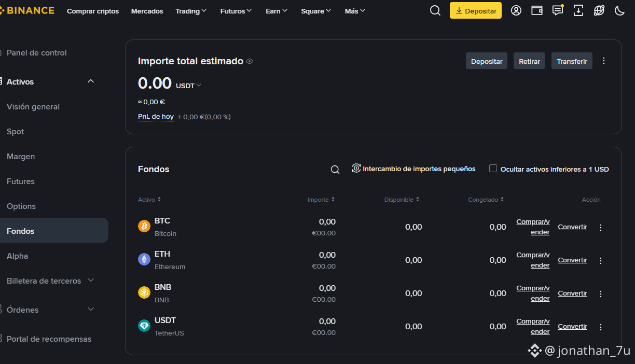Image resolution: width=635 pixels, height=364 pixels.
Task: Check Ocultar activos inferiores a 1 USD
Action: [493, 169]
